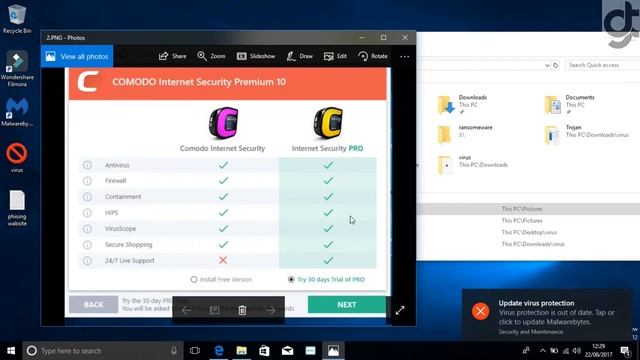
Task: Open Task View in taskbar
Action: [195, 351]
